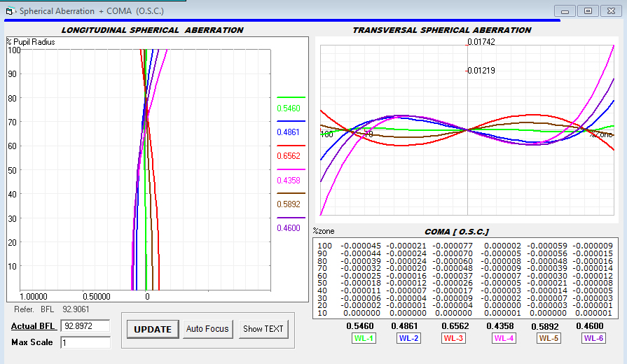Click coma value -0.000018 in the 50 row
The image size is (627, 364).
[x=361, y=283]
